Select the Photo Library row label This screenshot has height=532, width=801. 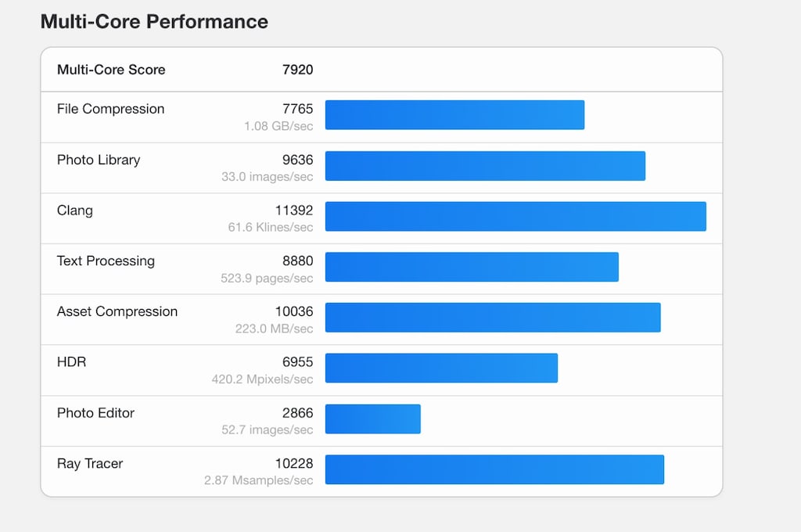(98, 160)
